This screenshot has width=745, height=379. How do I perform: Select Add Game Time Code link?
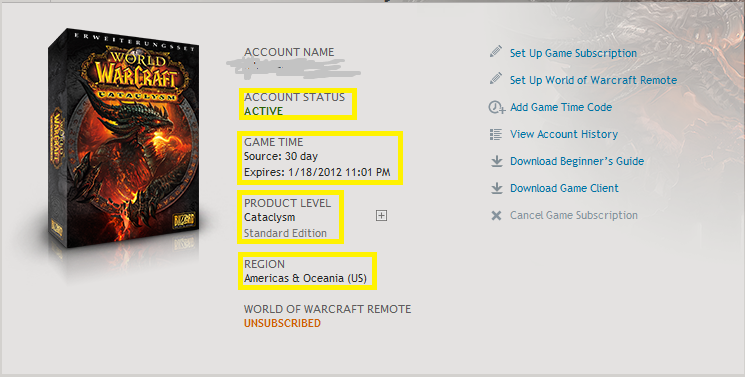coord(561,107)
